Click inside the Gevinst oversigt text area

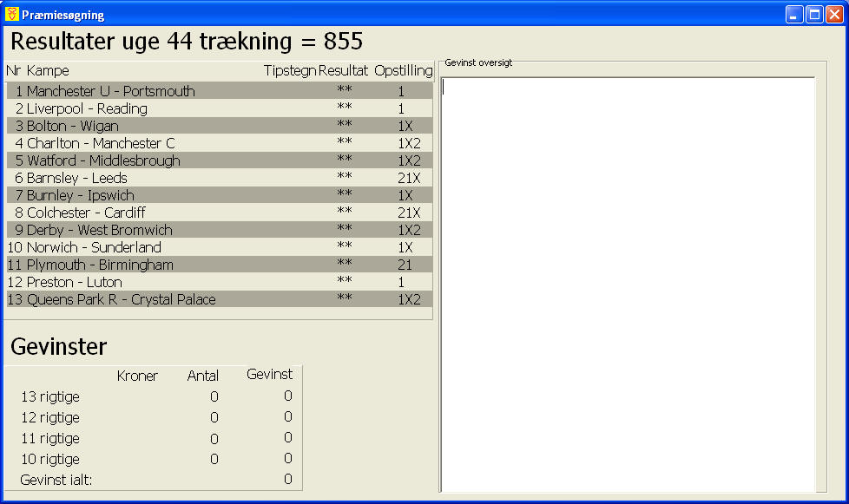click(x=629, y=285)
